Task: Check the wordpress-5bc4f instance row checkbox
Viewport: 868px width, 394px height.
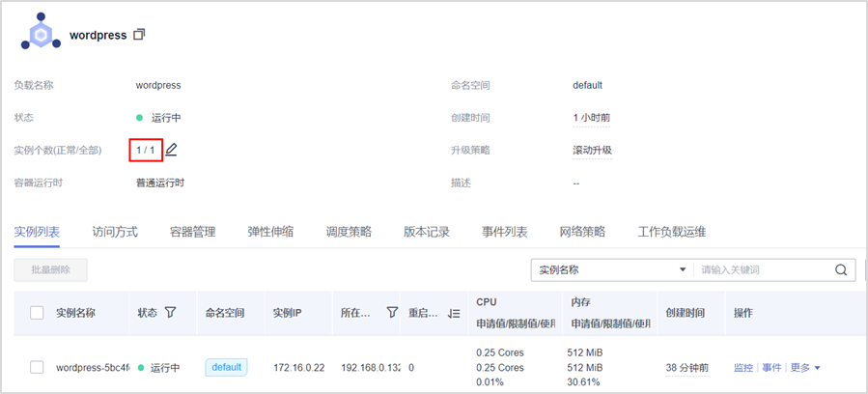Action: click(37, 368)
